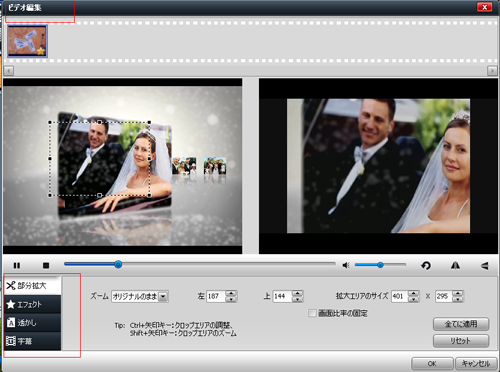Viewport: 500px width, 372px height.
Task: Increase the 左 value with up arrow
Action: coord(231,293)
